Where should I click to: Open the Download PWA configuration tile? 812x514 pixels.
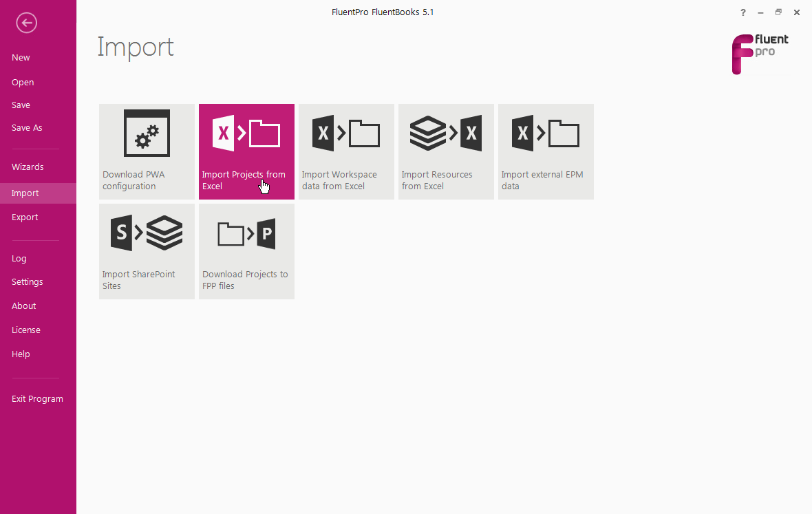coord(147,151)
